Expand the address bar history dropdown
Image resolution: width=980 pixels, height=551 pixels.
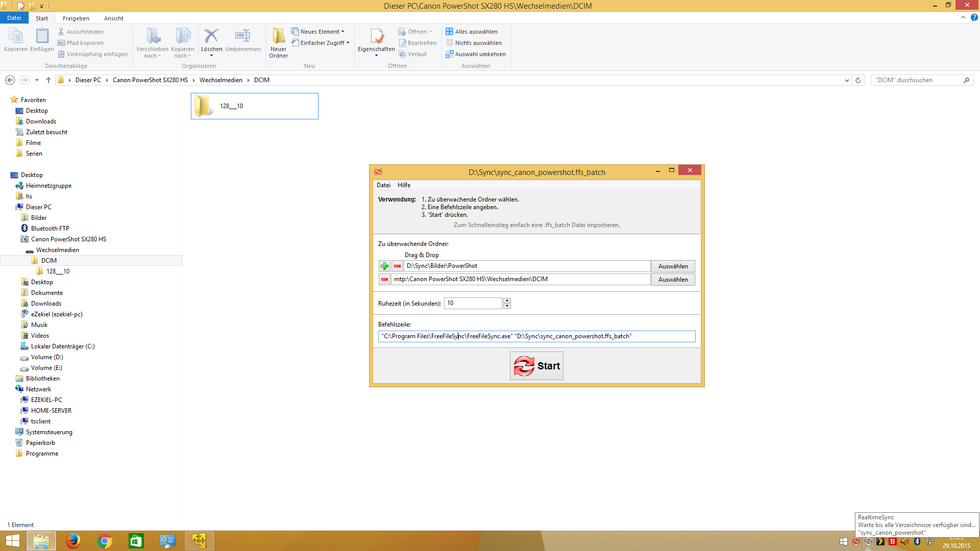point(847,80)
